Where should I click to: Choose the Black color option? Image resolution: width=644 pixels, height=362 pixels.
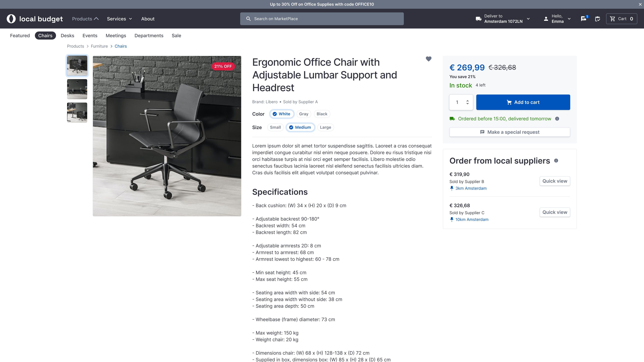pyautogui.click(x=322, y=114)
